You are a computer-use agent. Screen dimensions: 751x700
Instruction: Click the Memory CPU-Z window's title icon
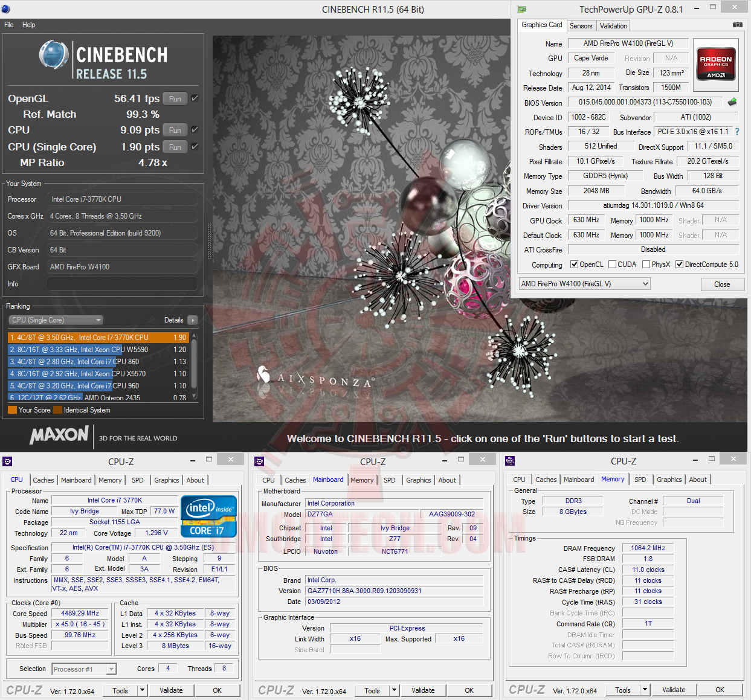(510, 461)
